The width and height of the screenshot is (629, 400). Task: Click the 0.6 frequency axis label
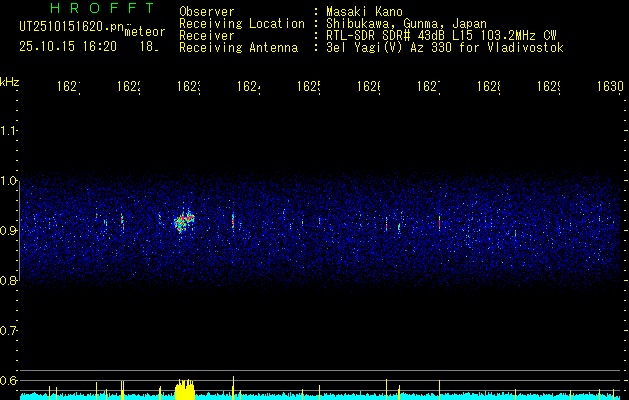pos(8,380)
